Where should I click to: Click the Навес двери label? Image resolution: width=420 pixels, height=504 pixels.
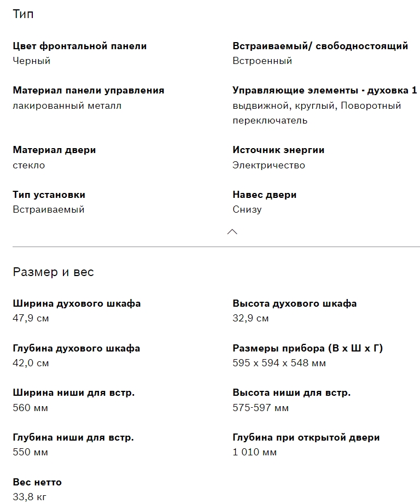point(264,195)
